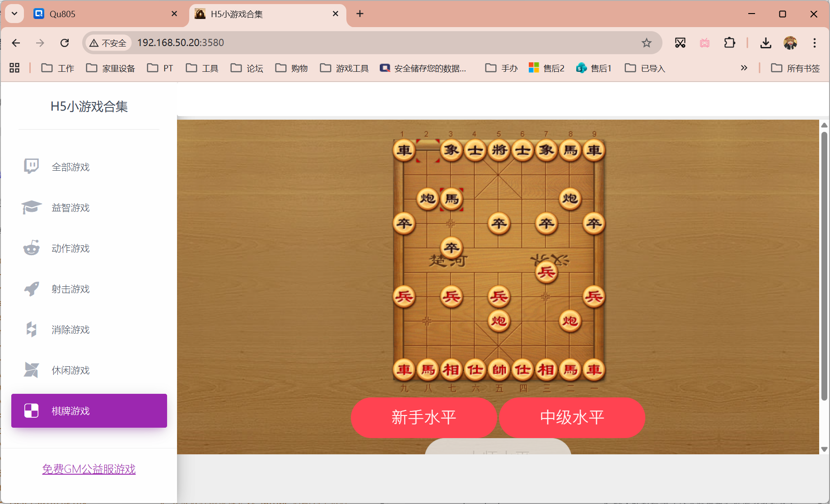Select the highlighted 馬 chess piece
The height and width of the screenshot is (504, 830).
coord(451,199)
